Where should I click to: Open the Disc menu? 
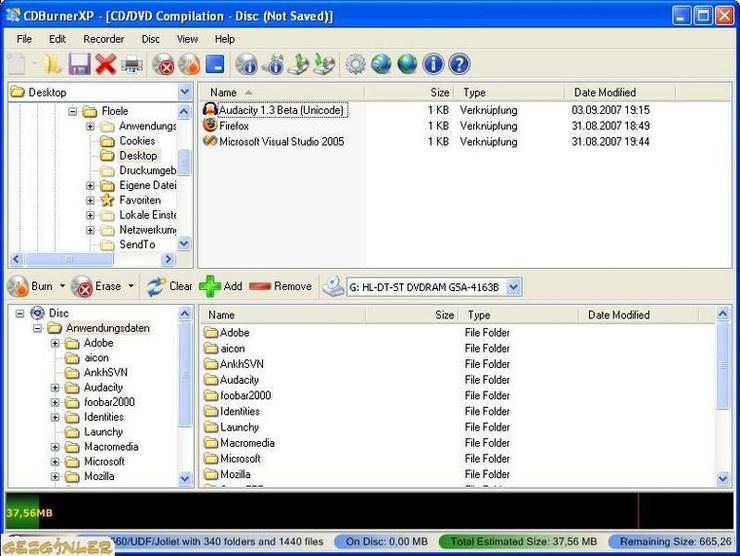(x=151, y=39)
